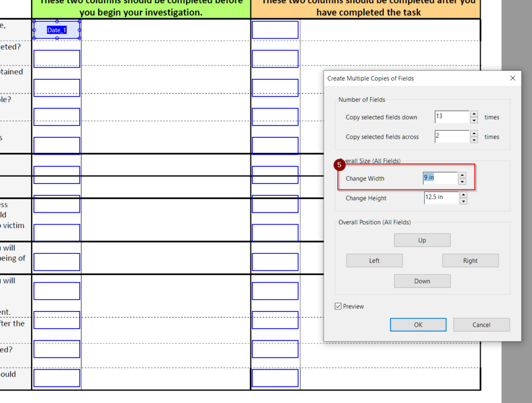Uncheck the Preview checkbox
The image size is (532, 403).
(x=338, y=306)
